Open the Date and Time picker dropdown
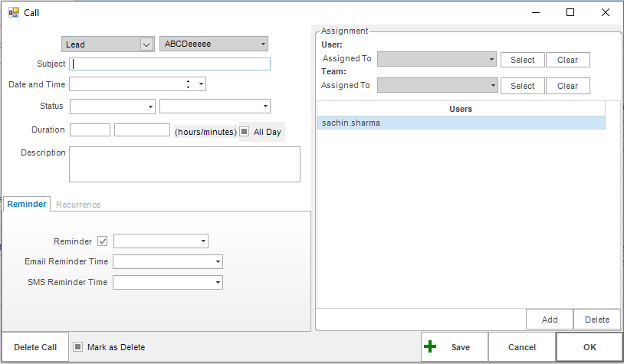Image resolution: width=624 pixels, height=364 pixels. (201, 84)
